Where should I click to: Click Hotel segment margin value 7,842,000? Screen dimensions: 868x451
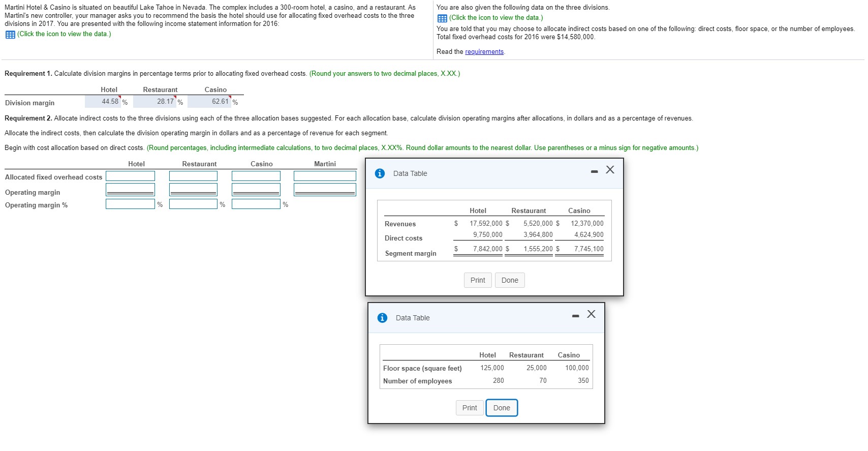[x=487, y=249]
